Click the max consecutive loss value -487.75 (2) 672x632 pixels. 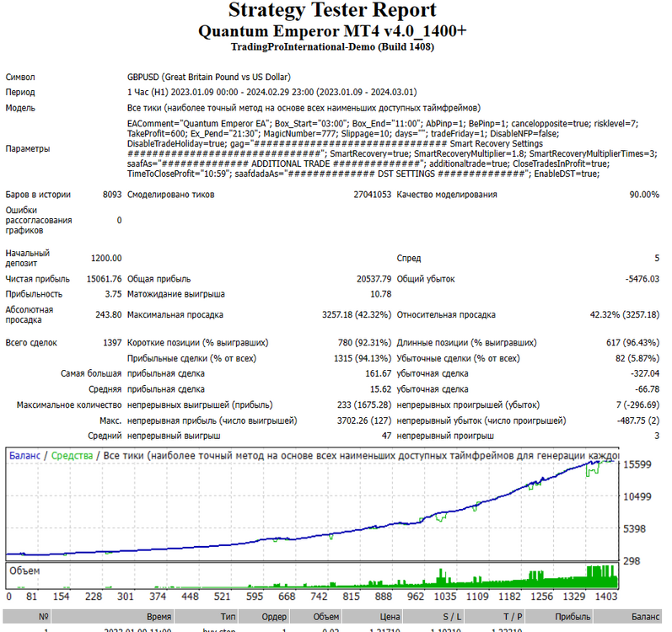click(638, 420)
